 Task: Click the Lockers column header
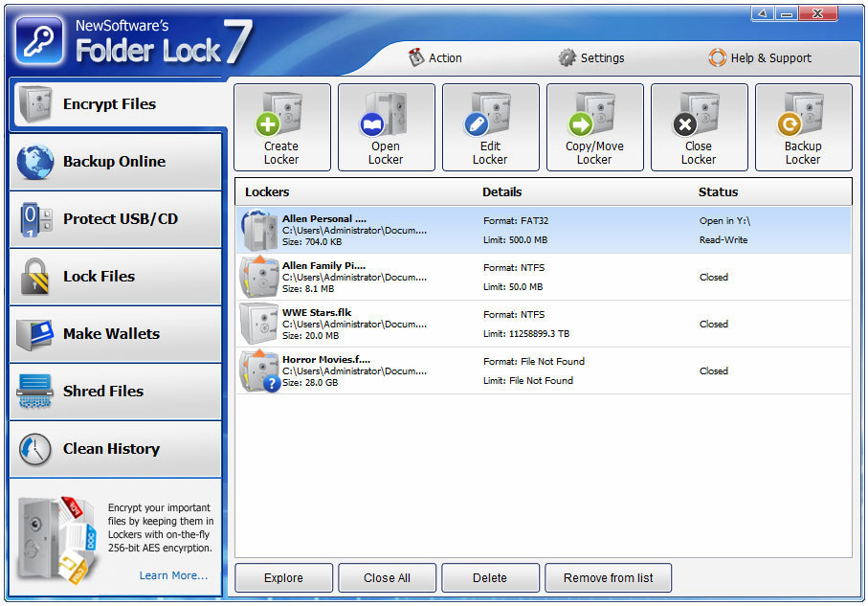click(x=267, y=192)
